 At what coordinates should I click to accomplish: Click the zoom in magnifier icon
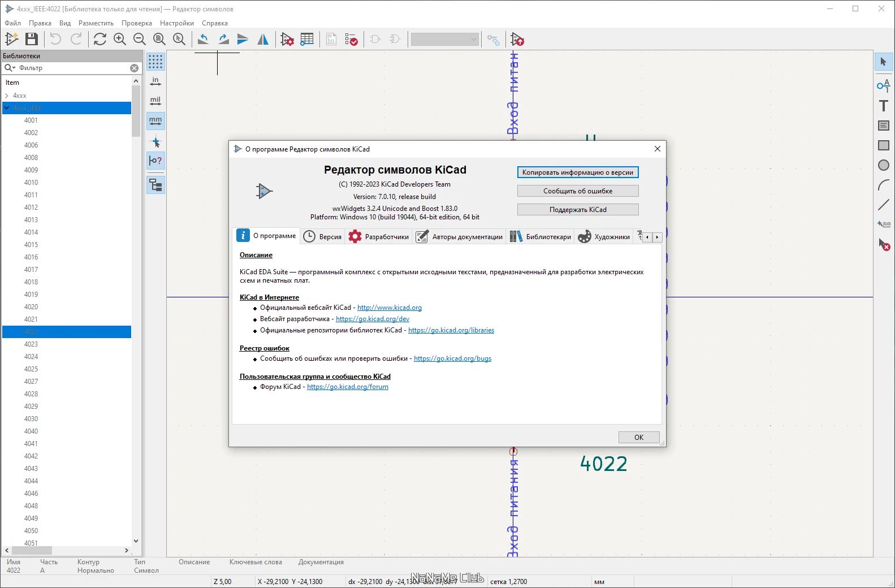click(x=120, y=39)
